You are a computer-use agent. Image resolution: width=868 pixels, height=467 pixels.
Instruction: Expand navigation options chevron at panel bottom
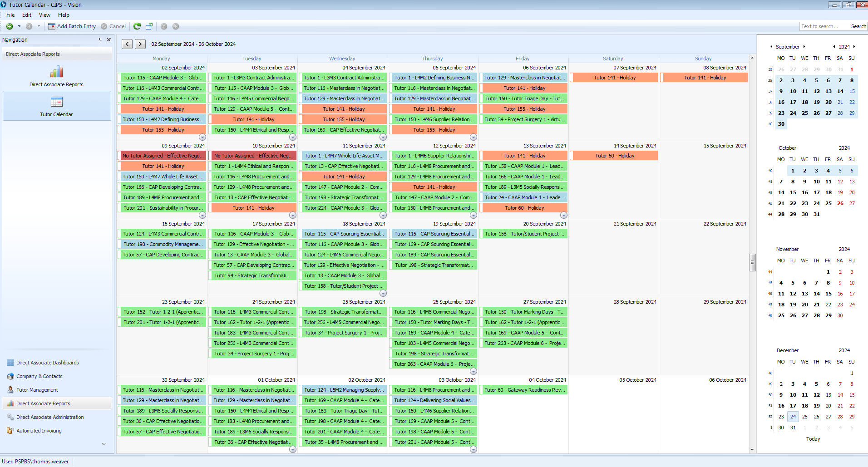point(104,444)
